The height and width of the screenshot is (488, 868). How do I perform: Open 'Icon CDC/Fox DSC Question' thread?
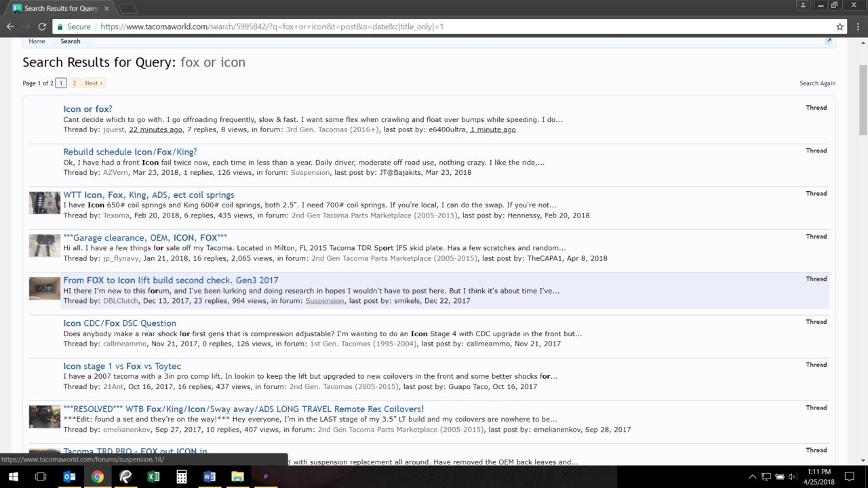[119, 323]
